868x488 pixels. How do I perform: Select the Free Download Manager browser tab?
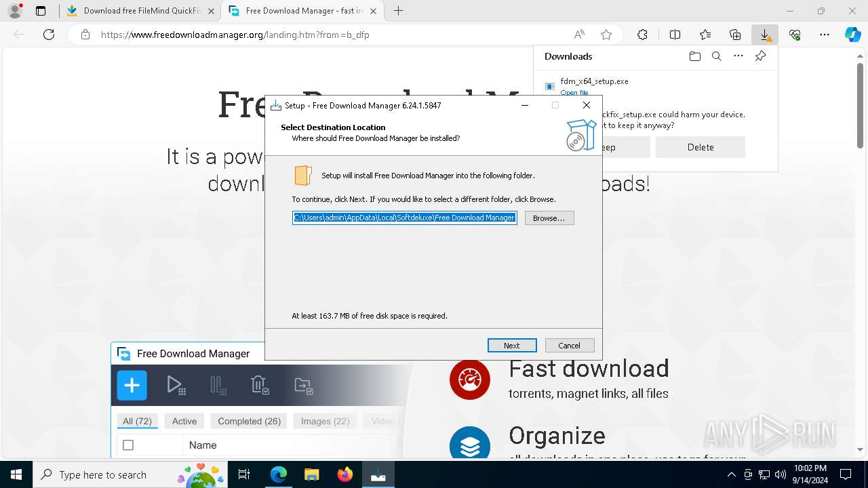(x=302, y=11)
